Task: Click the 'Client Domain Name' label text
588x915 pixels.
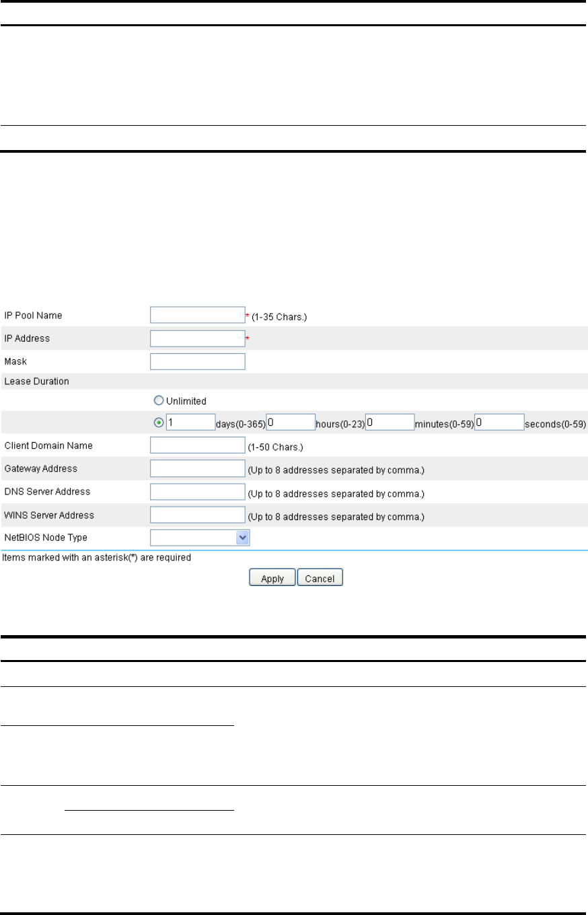Action: coord(48,445)
